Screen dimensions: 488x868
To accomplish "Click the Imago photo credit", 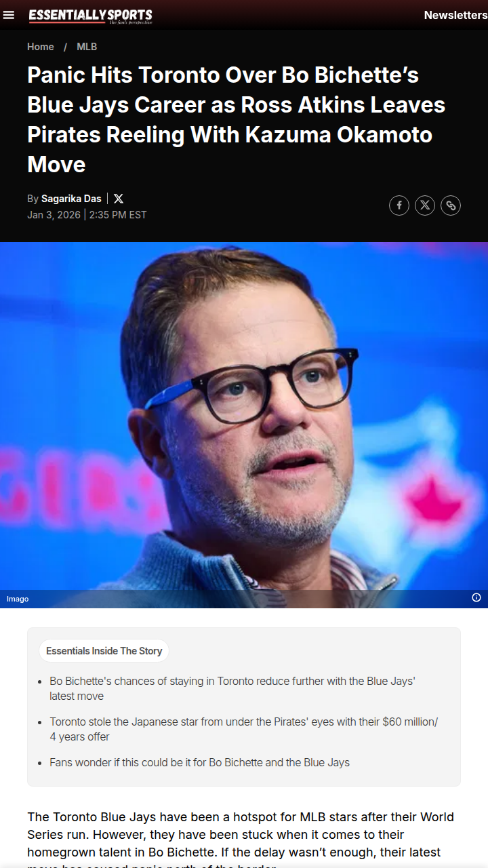I will (18, 599).
